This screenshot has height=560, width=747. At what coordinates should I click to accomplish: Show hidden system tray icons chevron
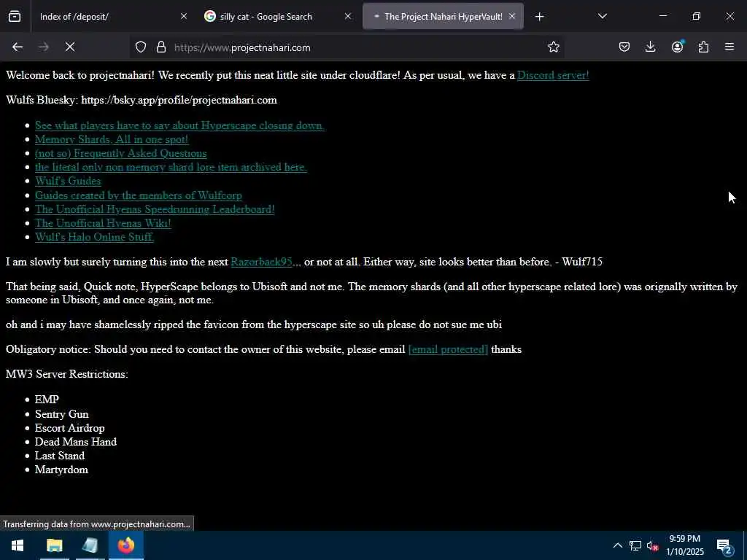coord(617,545)
